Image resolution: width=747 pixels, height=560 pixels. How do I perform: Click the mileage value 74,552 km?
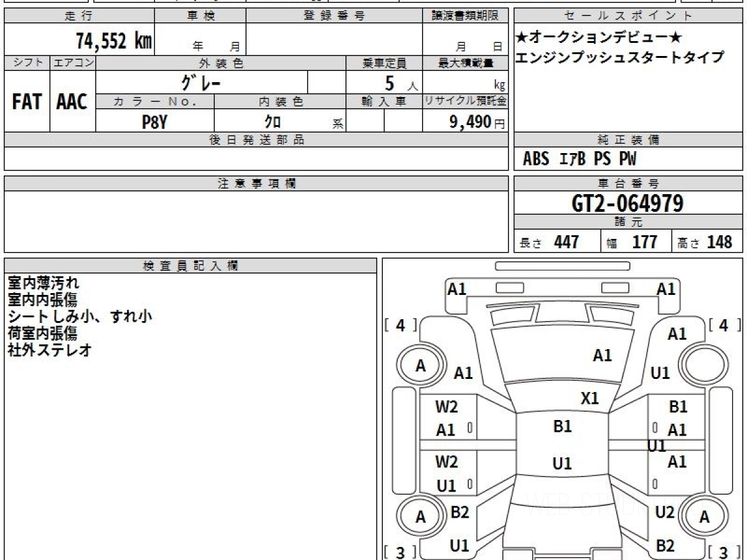pyautogui.click(x=113, y=42)
